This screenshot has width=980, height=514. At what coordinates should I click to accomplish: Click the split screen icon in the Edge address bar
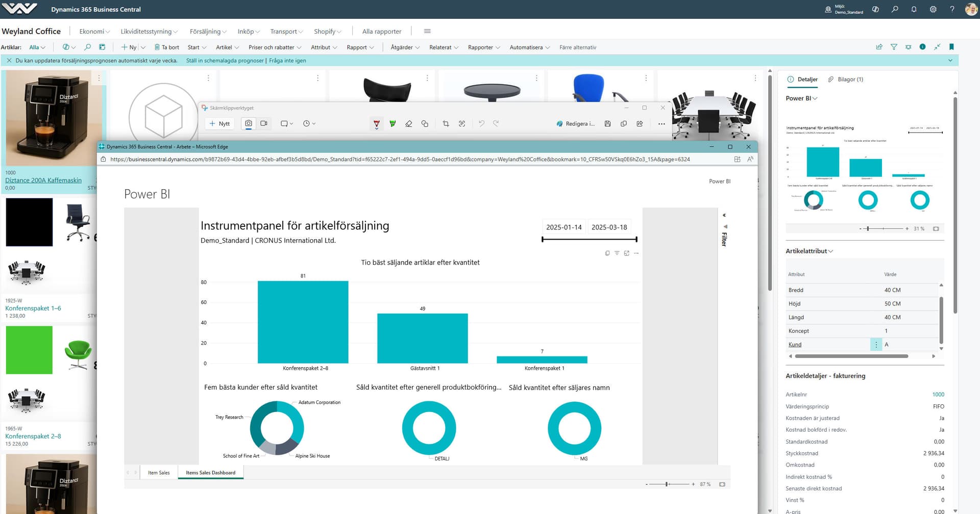[x=737, y=159]
